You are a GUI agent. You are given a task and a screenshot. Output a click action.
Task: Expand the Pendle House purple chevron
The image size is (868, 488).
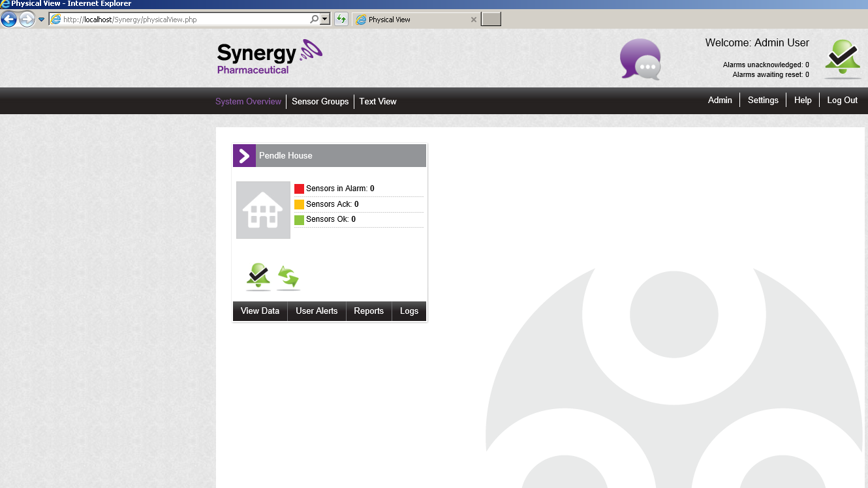click(x=244, y=155)
